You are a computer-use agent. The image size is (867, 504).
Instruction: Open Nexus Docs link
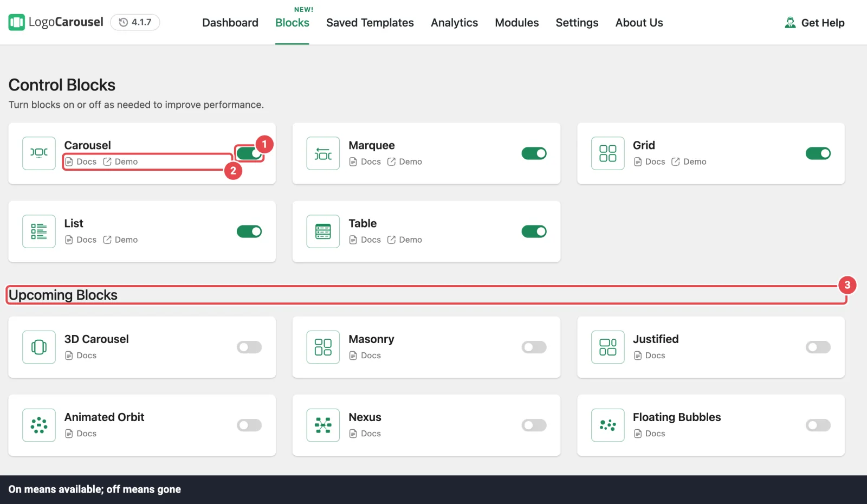click(365, 434)
